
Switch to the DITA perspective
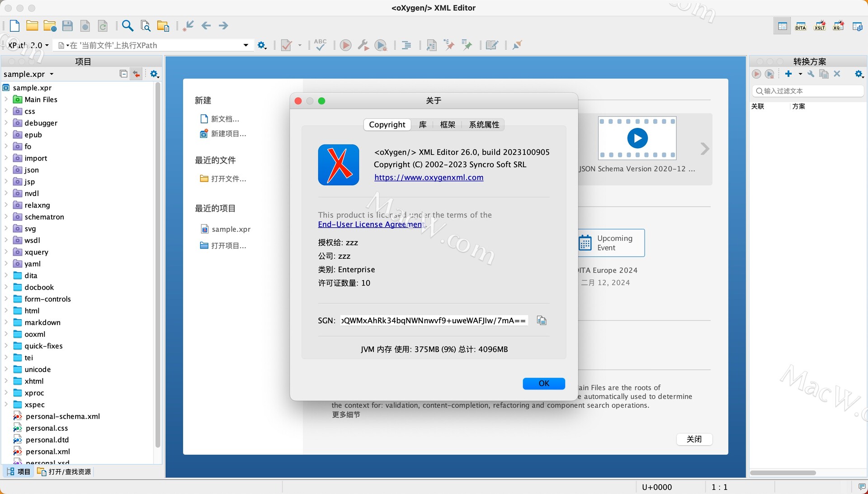pos(801,26)
